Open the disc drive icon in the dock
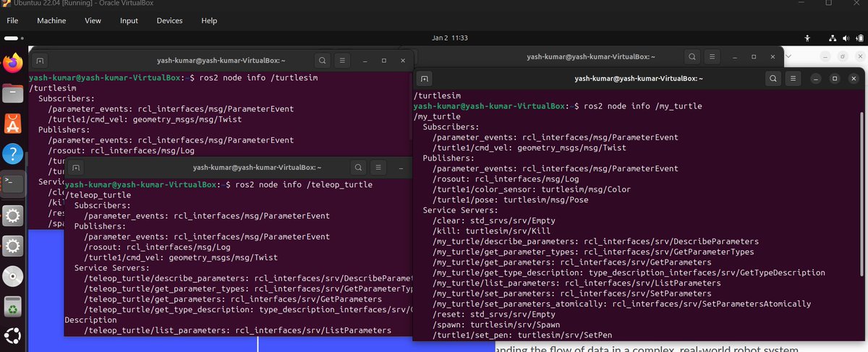The image size is (868, 352). tap(13, 276)
